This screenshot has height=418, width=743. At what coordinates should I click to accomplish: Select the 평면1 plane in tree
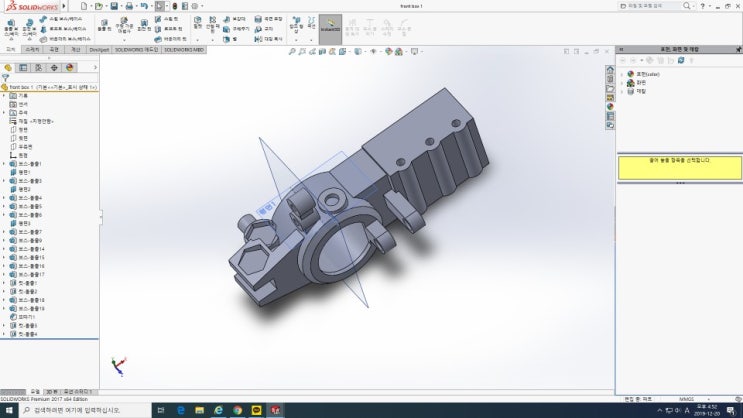click(20, 172)
